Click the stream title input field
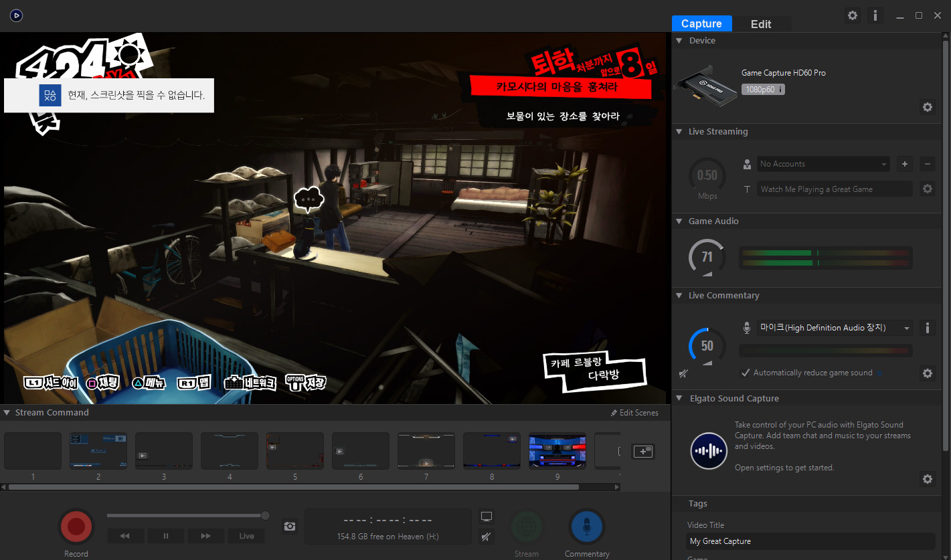The image size is (951, 560). [835, 189]
